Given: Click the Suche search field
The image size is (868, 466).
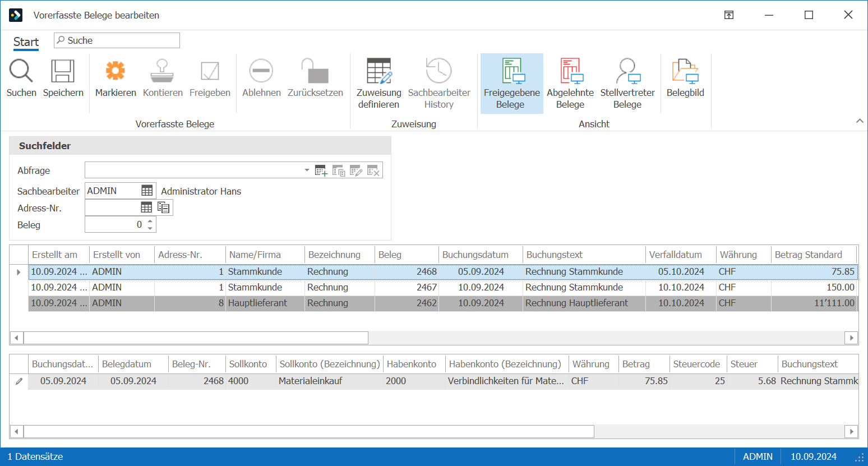Looking at the screenshot, I should click(x=117, y=40).
